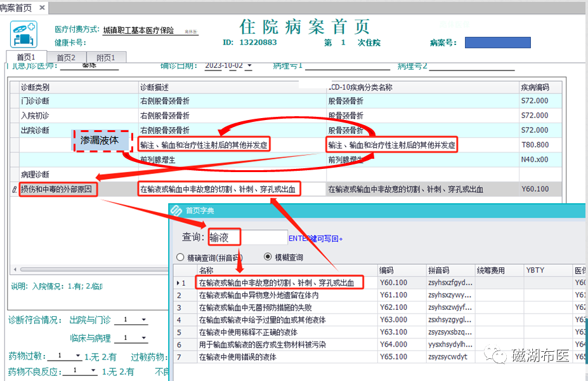This screenshot has width=588, height=381.
Task: Click the 诊断描述 column header
Action: [233, 88]
